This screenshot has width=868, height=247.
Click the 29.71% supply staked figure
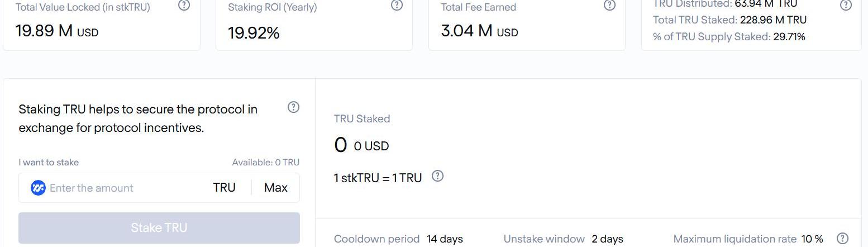(789, 37)
